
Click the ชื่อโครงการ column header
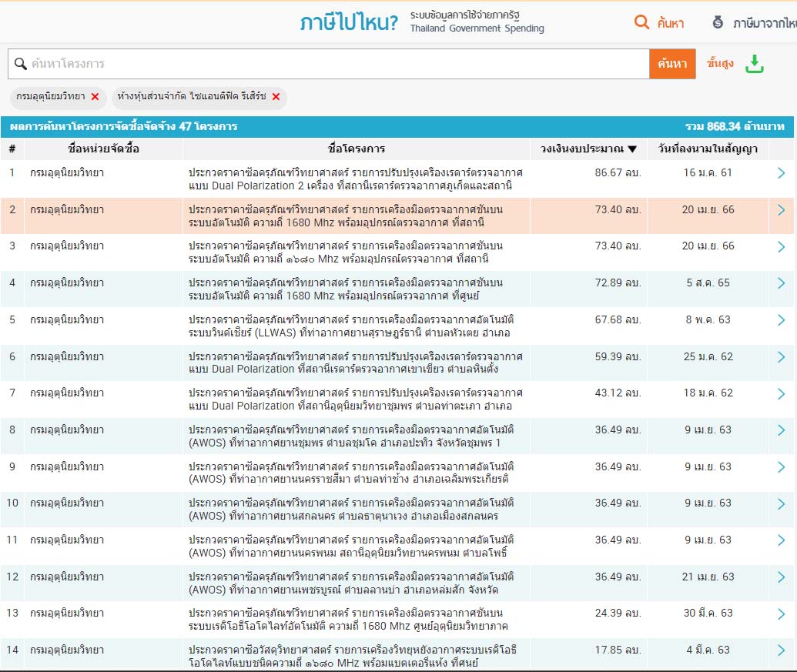(356, 149)
